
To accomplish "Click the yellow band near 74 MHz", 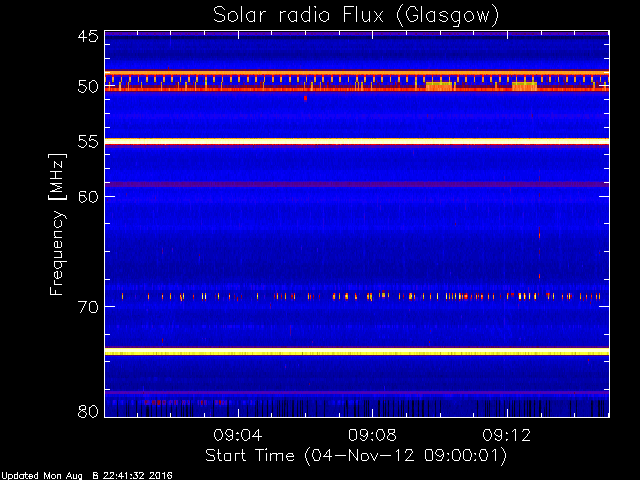I will point(357,352).
